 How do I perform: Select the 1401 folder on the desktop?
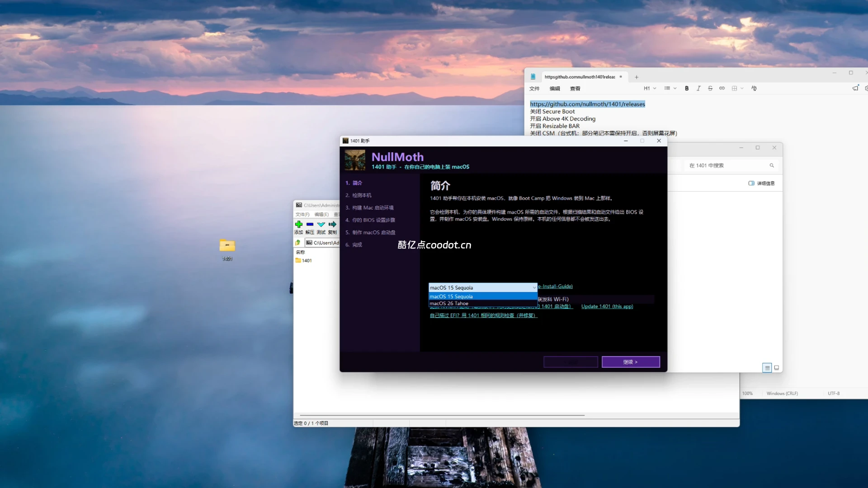coord(227,249)
